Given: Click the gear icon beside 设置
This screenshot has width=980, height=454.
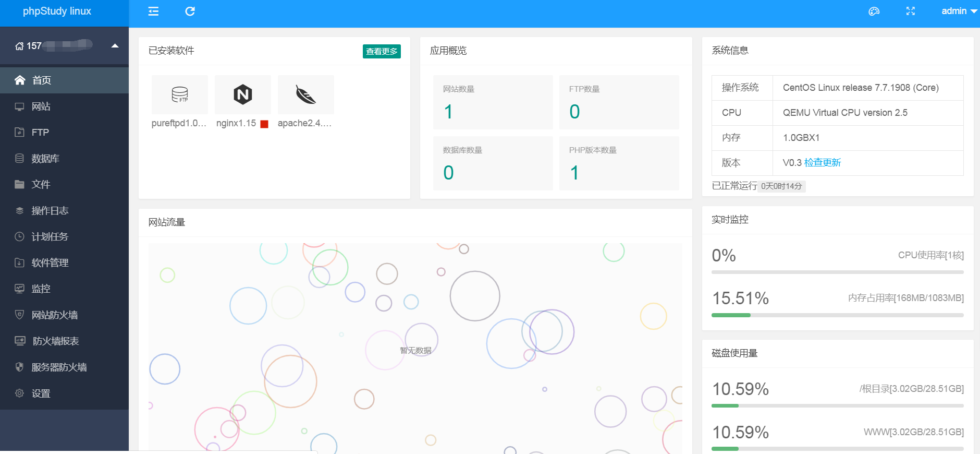Looking at the screenshot, I should pos(19,393).
